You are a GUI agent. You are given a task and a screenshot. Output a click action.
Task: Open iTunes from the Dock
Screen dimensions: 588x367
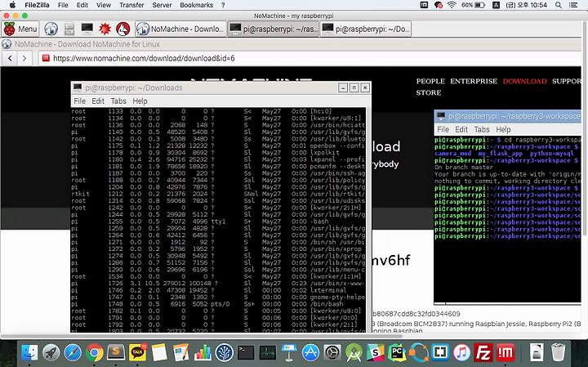coord(462,353)
